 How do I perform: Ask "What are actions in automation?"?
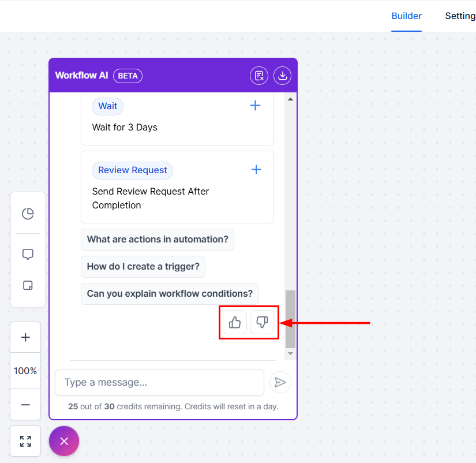pos(158,239)
